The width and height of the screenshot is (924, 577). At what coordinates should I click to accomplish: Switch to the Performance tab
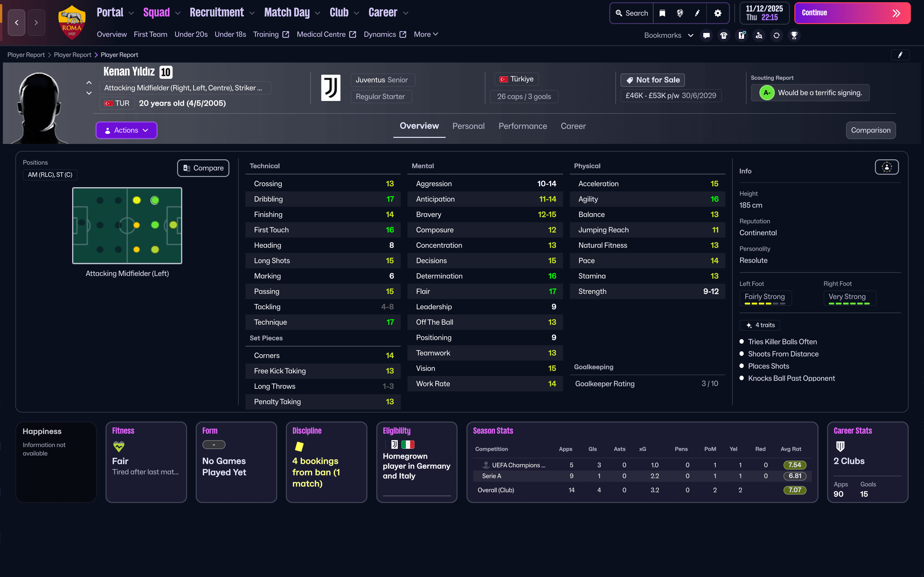click(x=522, y=126)
